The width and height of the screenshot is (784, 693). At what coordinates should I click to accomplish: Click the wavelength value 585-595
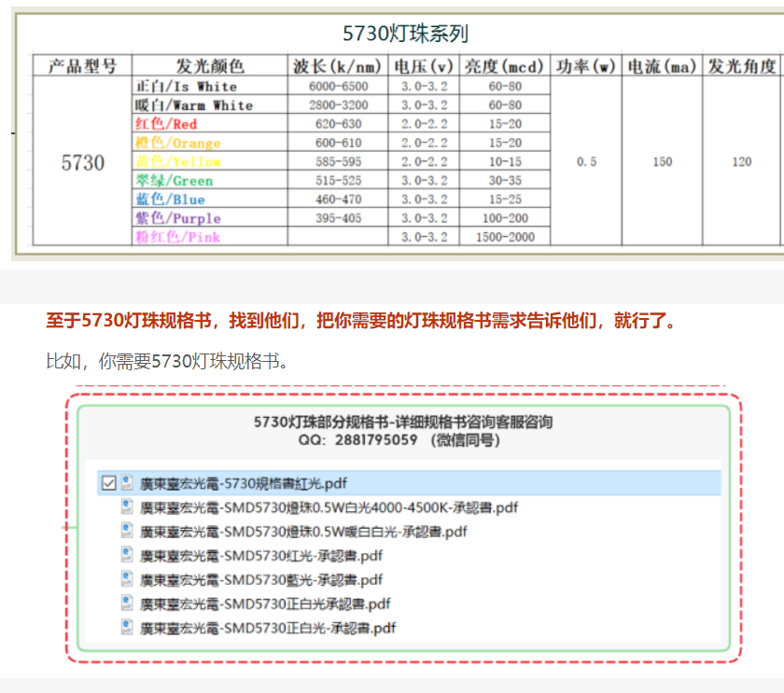click(x=339, y=161)
